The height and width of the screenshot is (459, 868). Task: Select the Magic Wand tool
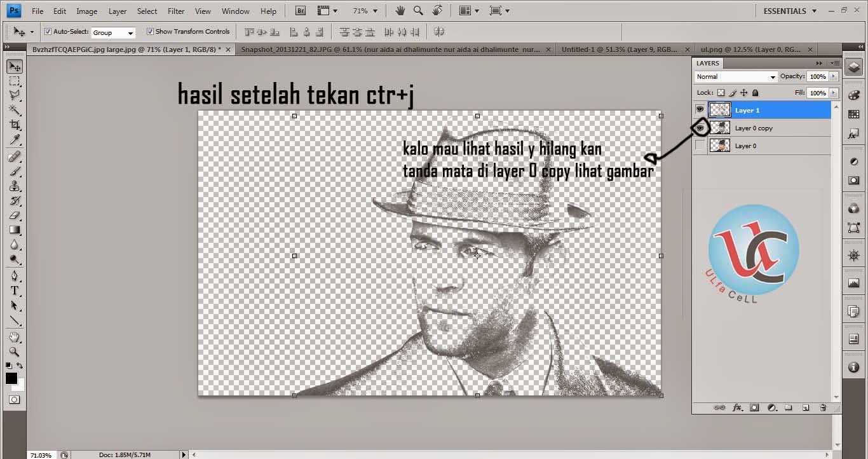pyautogui.click(x=15, y=111)
